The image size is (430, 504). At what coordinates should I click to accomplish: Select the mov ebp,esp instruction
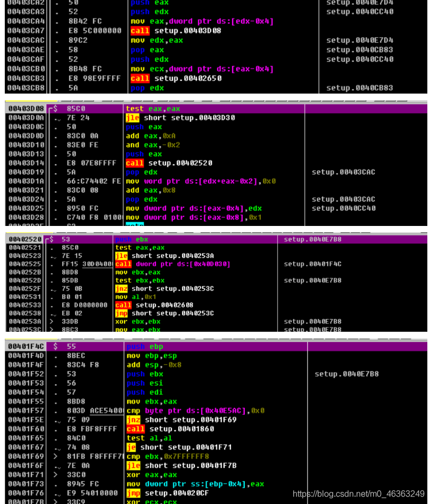tap(152, 356)
